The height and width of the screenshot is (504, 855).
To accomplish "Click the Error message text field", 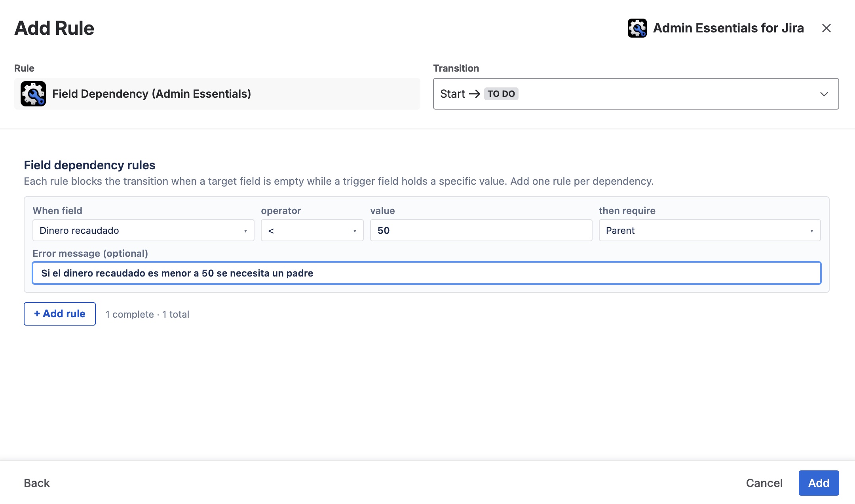I will (427, 273).
